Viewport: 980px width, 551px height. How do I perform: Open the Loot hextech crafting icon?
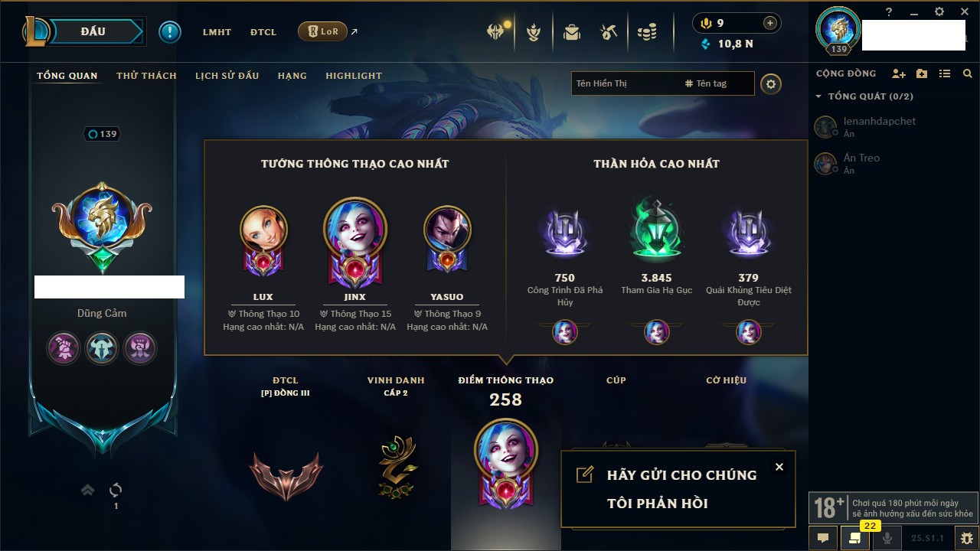coord(609,32)
